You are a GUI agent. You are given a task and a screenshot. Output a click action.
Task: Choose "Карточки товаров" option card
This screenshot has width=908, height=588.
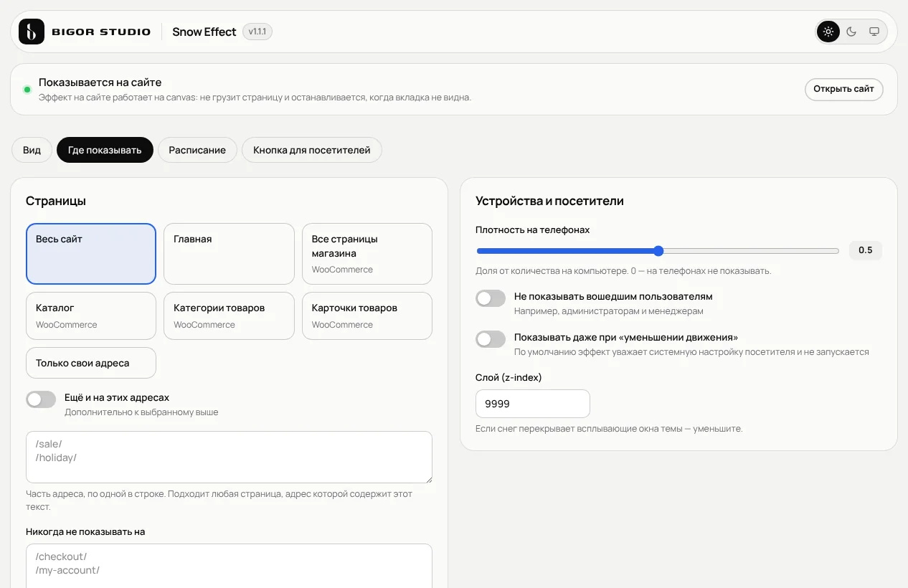[x=367, y=316]
